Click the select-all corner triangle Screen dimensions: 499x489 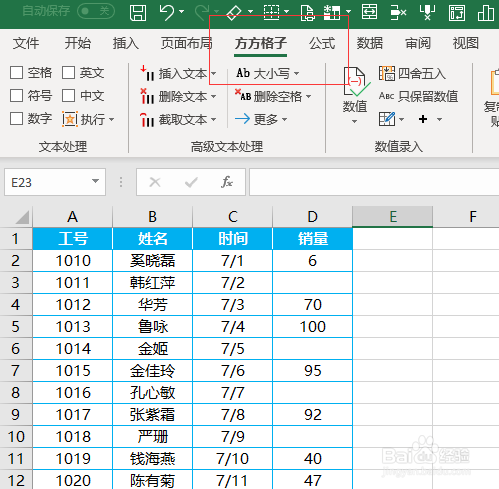click(22, 217)
